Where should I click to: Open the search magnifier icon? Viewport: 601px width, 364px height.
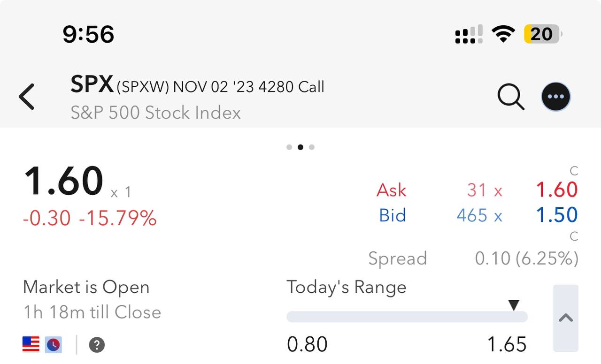coord(510,97)
